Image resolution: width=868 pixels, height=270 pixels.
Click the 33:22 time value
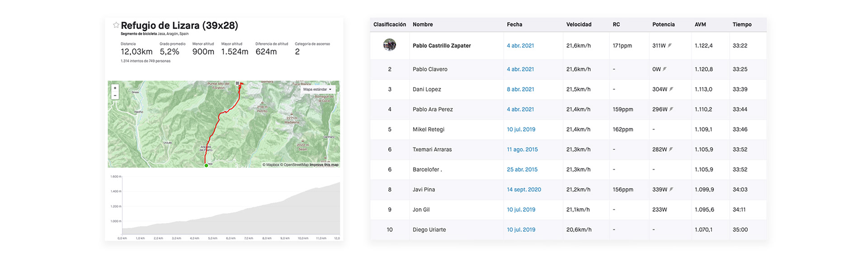coord(740,46)
